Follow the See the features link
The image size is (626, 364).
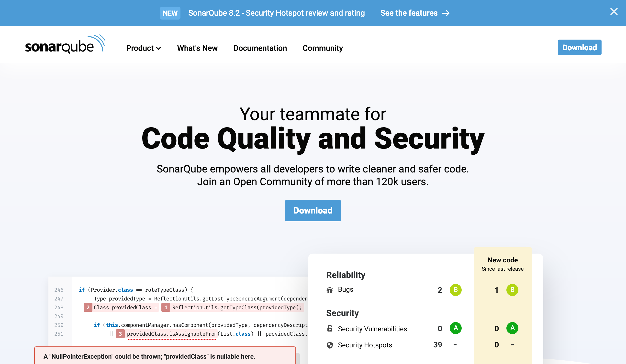(x=409, y=13)
